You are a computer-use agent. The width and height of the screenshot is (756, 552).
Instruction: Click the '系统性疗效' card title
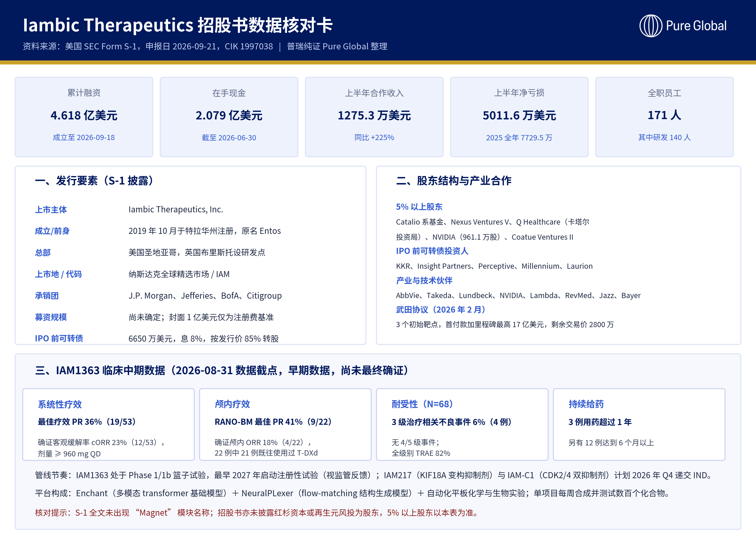pos(60,404)
